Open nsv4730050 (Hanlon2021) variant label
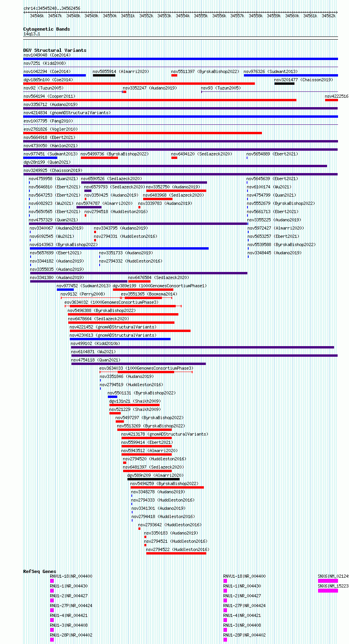Screen dimensions: 349x644 [51, 146]
